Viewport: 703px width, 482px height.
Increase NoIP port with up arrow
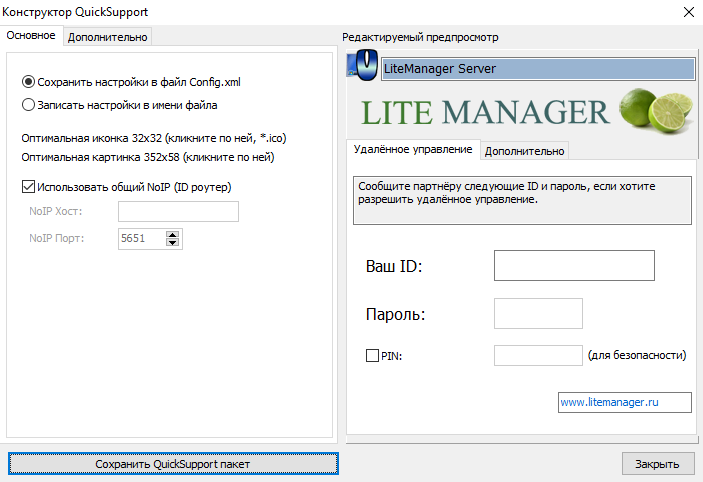tap(173, 234)
